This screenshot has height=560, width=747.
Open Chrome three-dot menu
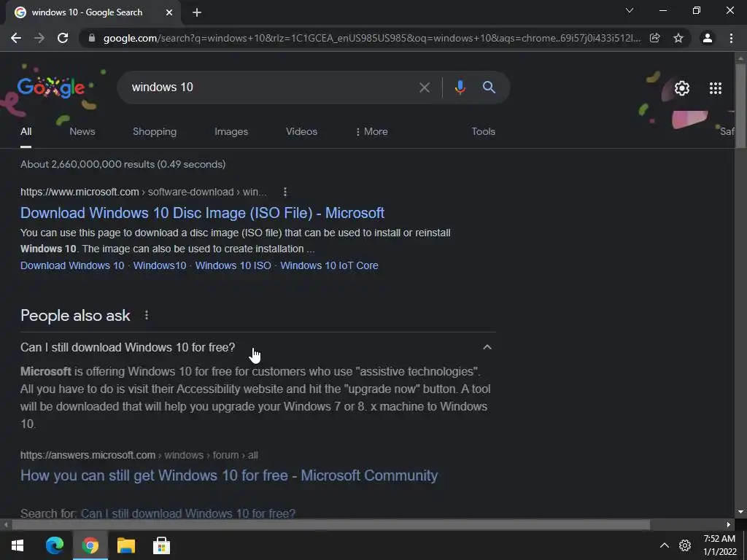coord(731,38)
